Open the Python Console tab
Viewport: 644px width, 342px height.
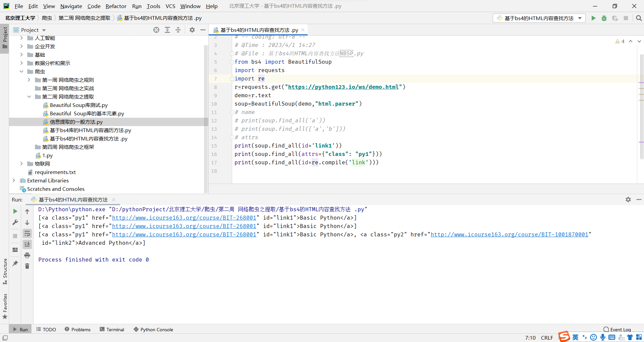(x=153, y=330)
